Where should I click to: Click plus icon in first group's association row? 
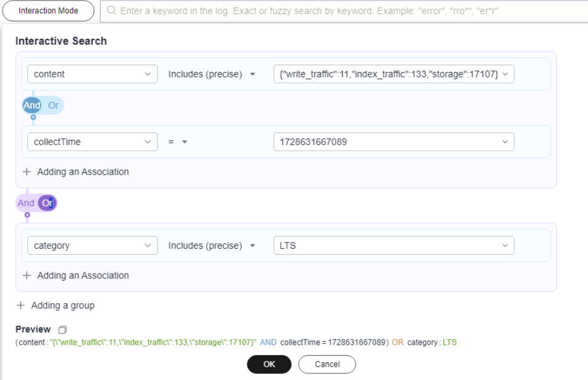point(27,172)
